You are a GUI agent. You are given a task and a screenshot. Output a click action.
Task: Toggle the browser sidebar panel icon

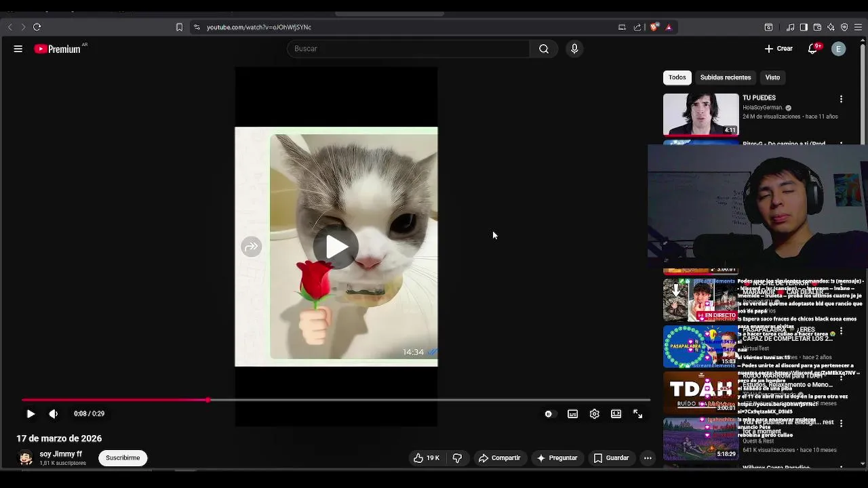804,27
